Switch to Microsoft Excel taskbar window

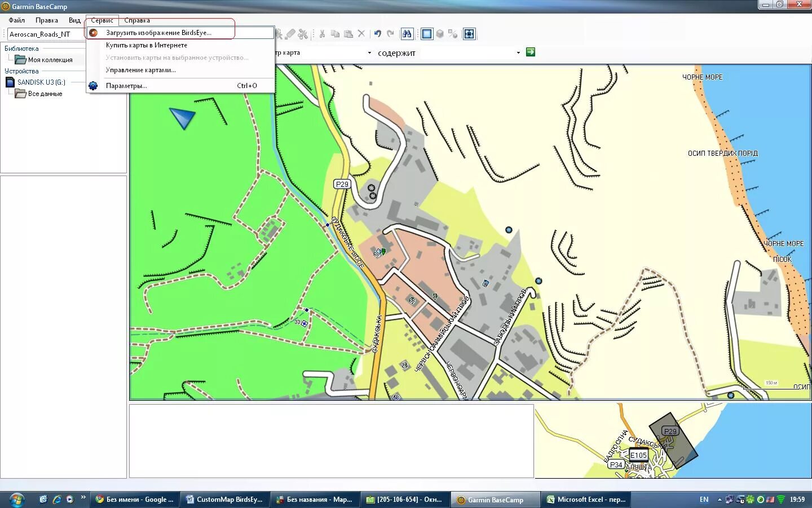click(x=586, y=500)
